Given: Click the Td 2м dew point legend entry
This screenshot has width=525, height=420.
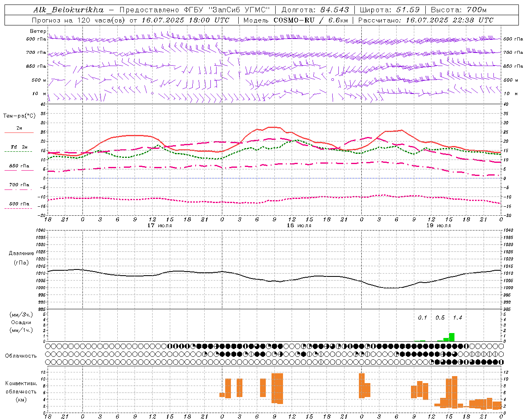Looking at the screenshot, I should coord(19,147).
